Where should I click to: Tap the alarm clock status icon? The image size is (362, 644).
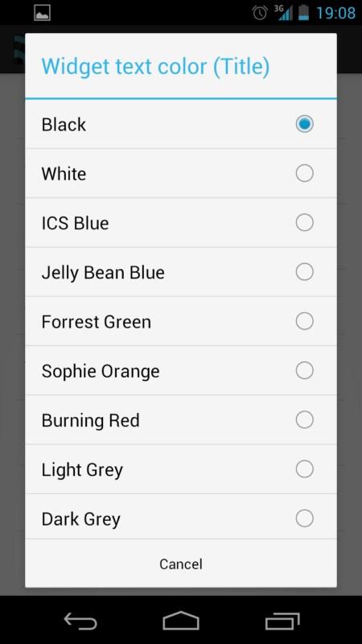tap(260, 13)
